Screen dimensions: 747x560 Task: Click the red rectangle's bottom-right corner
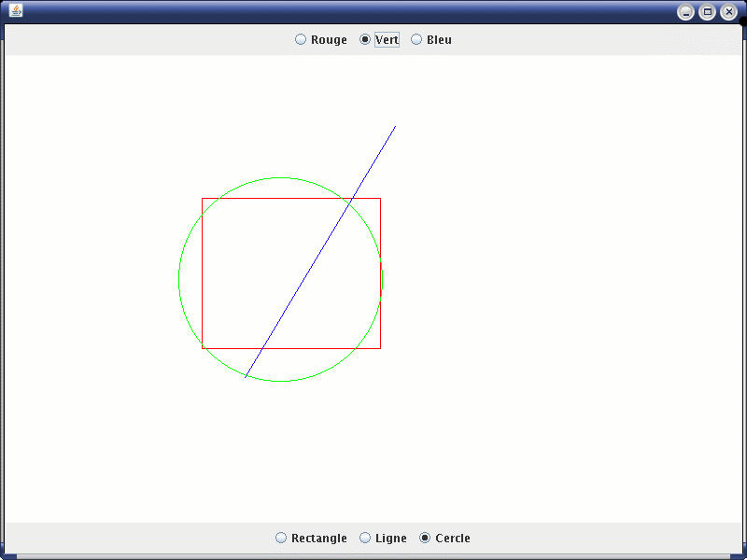(x=380, y=348)
